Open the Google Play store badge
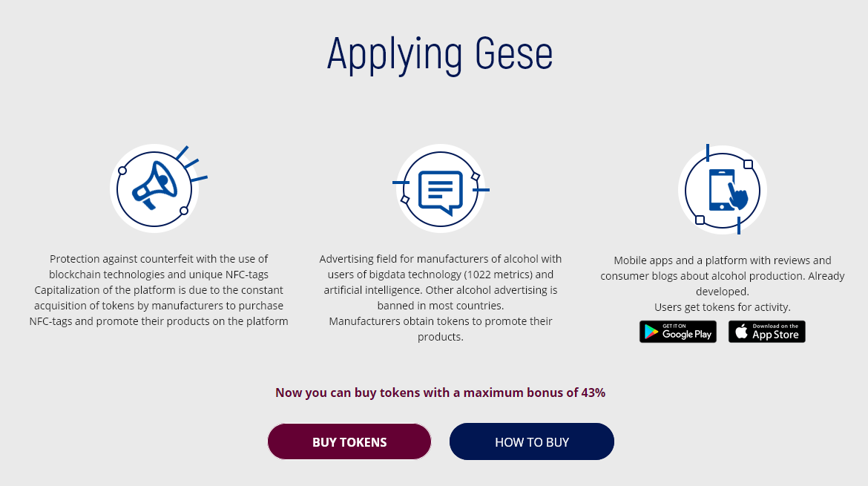This screenshot has width=868, height=486. (677, 332)
